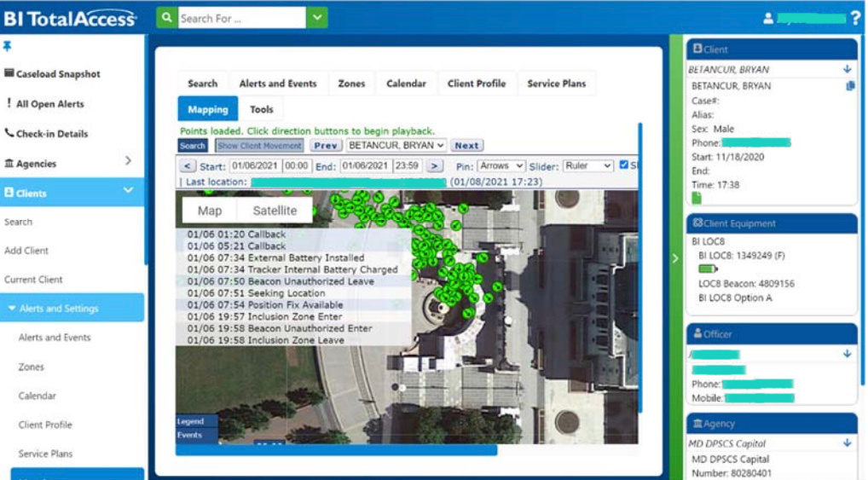This screenshot has height=480, width=868.
Task: Switch to the Alerts and Events tab
Action: (x=278, y=84)
